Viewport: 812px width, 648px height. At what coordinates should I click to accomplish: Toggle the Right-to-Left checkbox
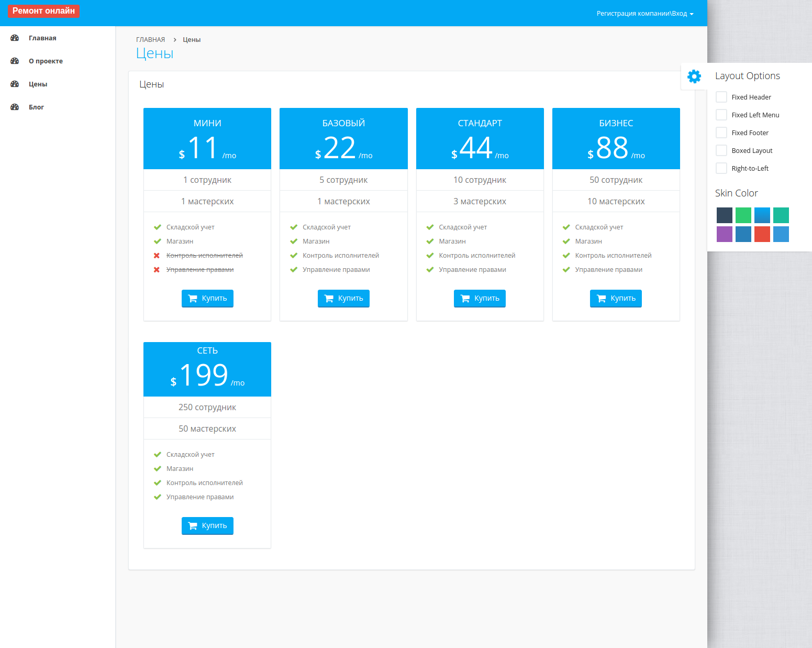(721, 168)
